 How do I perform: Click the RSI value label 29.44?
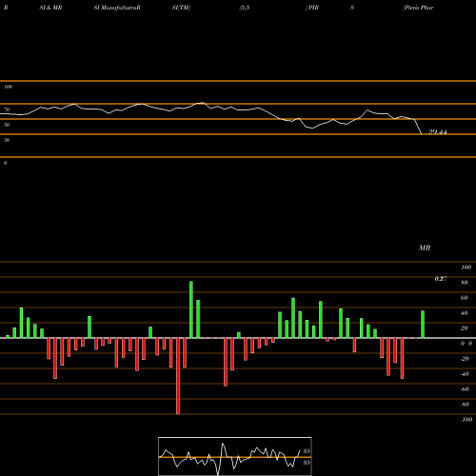438,132
